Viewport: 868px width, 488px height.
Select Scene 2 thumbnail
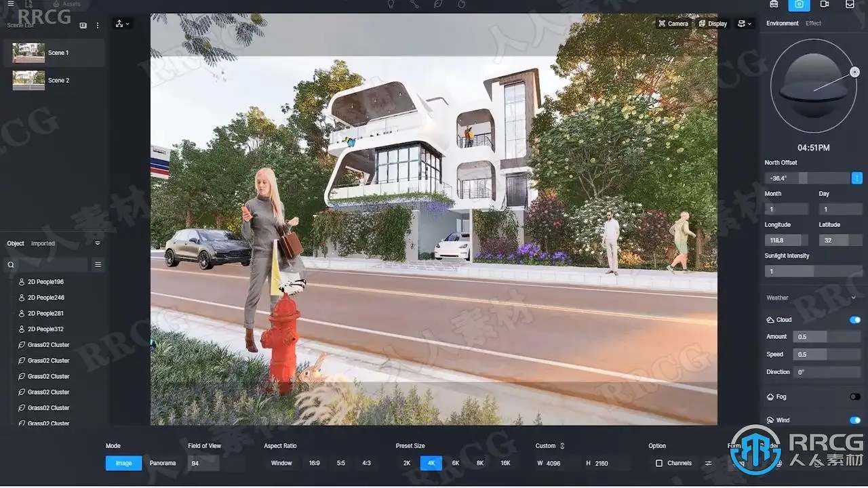[x=28, y=81]
